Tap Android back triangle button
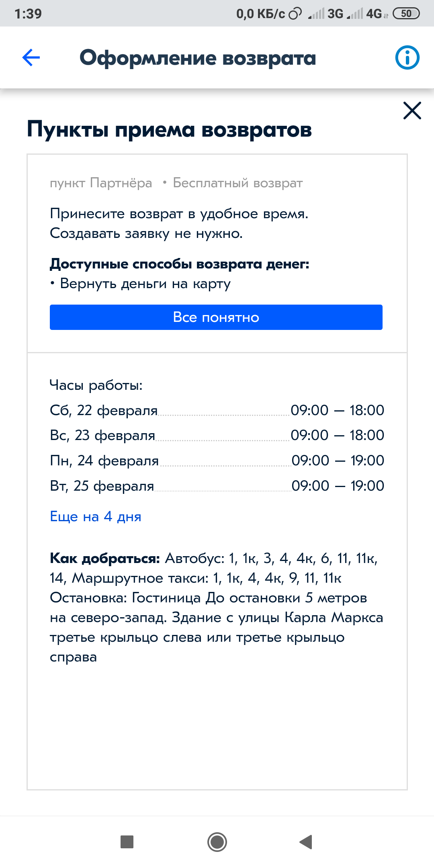 point(306,841)
